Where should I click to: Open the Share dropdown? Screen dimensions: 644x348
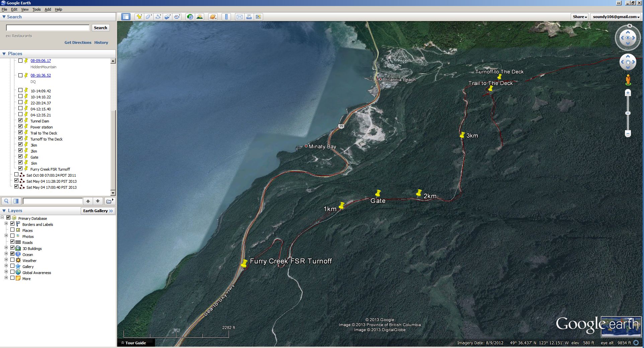pyautogui.click(x=580, y=17)
